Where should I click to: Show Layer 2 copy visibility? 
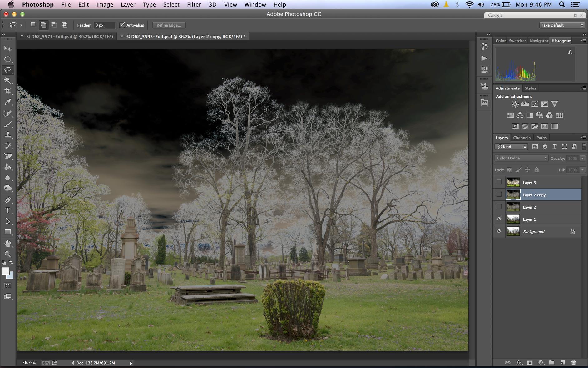coord(499,194)
